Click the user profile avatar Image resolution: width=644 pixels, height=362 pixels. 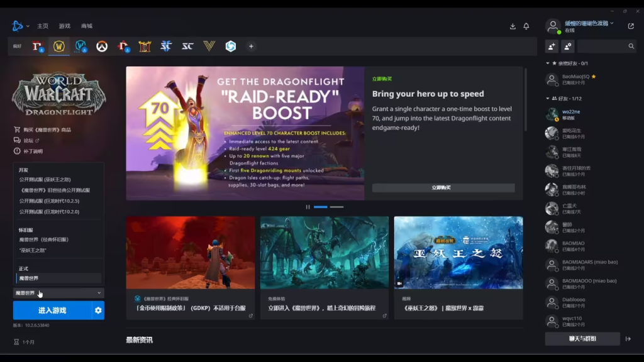pyautogui.click(x=553, y=26)
